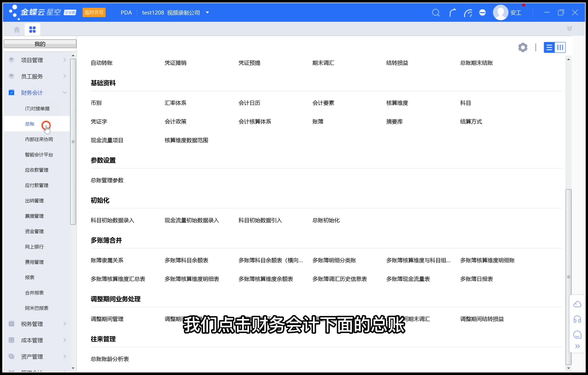Expand 员工服务 module
This screenshot has height=375, width=588.
click(37, 76)
